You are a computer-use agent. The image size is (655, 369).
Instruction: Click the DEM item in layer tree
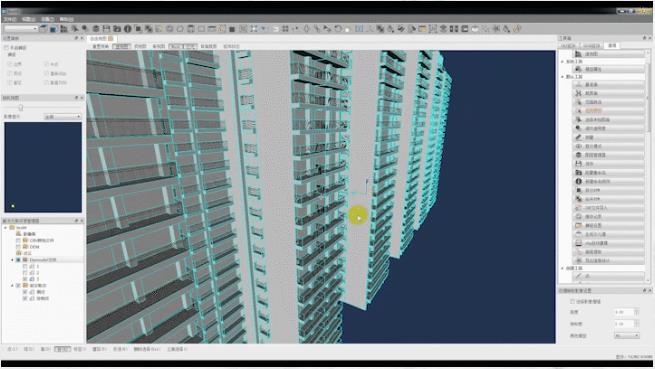34,247
